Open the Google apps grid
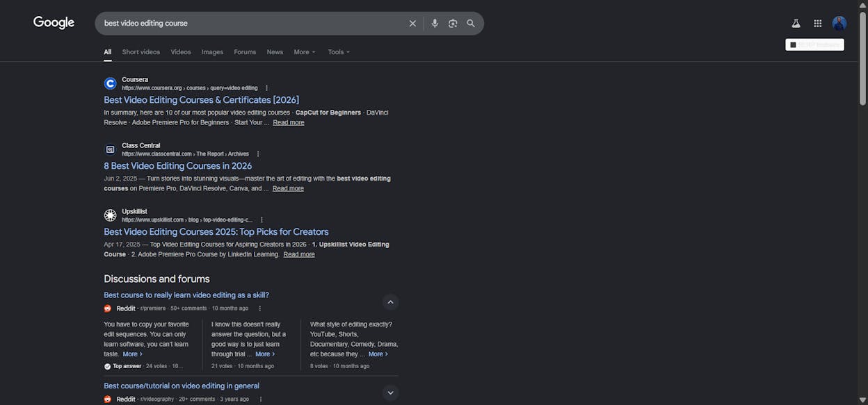The height and width of the screenshot is (405, 868). (x=818, y=23)
